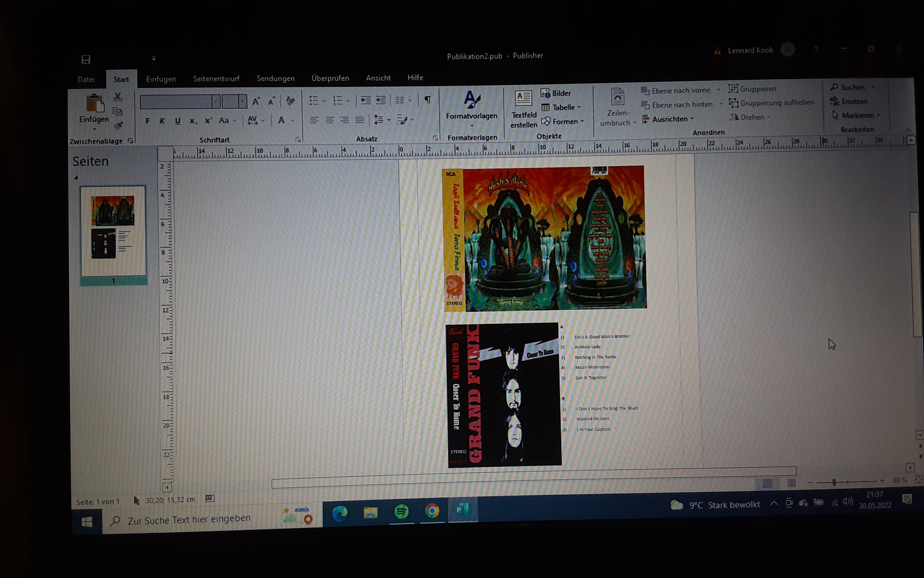Click the zoom in plus button
The height and width of the screenshot is (578, 924).
(x=882, y=481)
